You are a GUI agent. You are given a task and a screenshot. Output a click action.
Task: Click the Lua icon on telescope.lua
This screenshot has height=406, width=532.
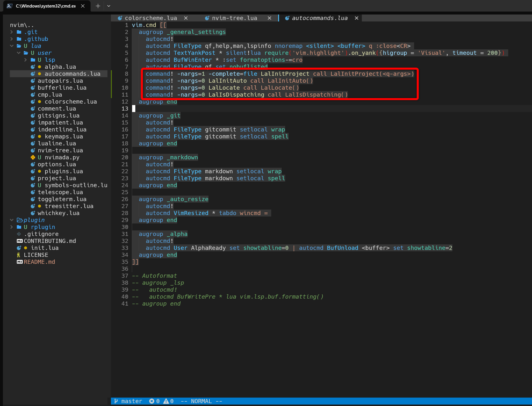[33, 192]
